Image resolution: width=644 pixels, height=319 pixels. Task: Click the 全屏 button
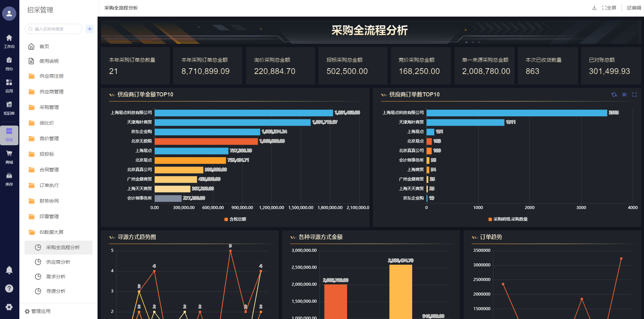click(609, 8)
